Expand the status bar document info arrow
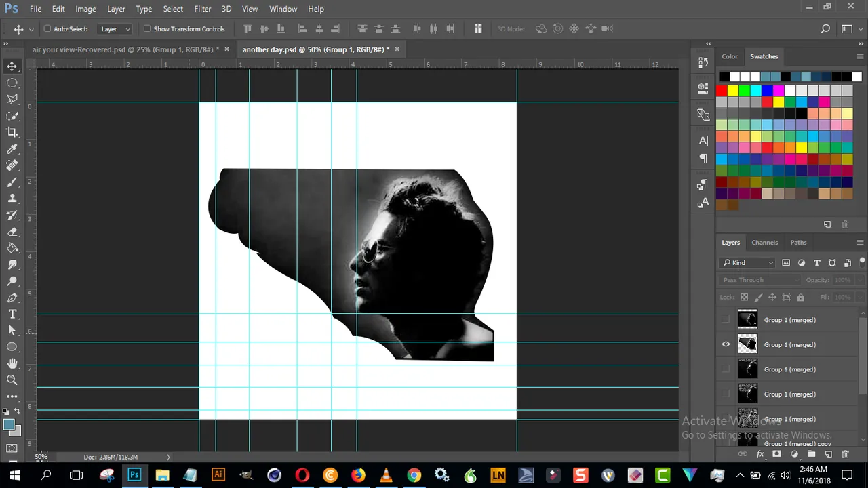The image size is (868, 488). pos(168,457)
